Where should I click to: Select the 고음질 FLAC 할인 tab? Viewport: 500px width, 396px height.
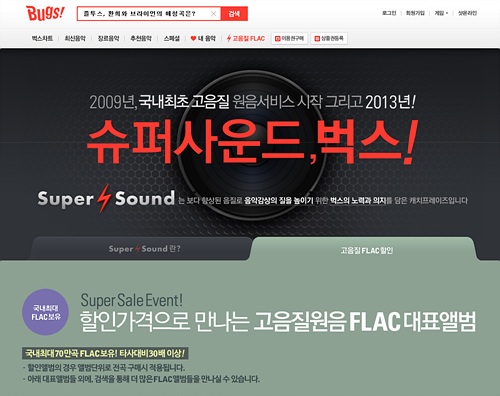366,250
